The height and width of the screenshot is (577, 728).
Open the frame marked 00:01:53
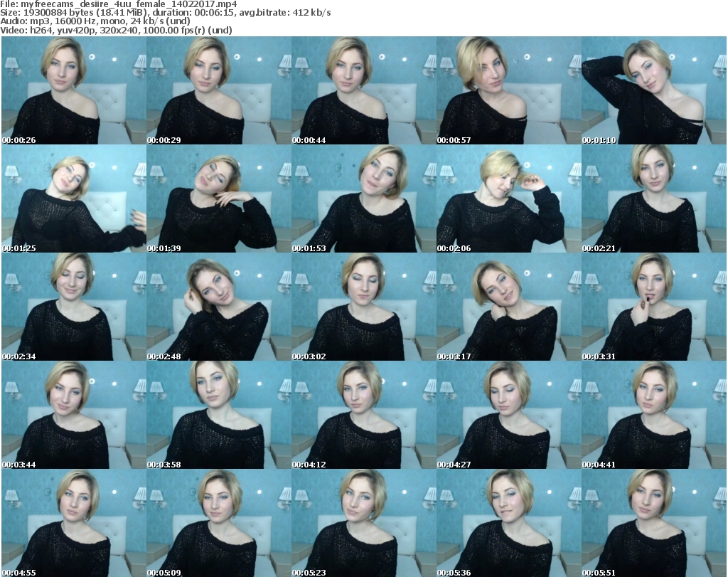click(364, 198)
